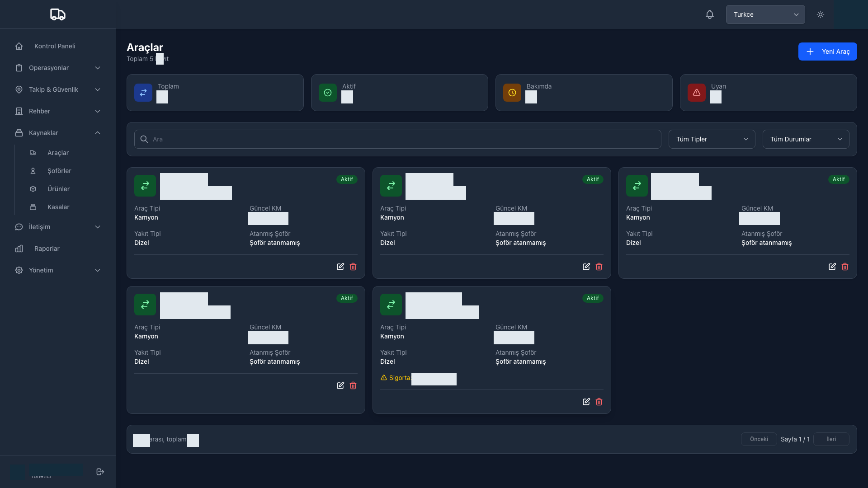Open the notifications bell
Viewport: 868px width, 488px height.
pyautogui.click(x=710, y=14)
